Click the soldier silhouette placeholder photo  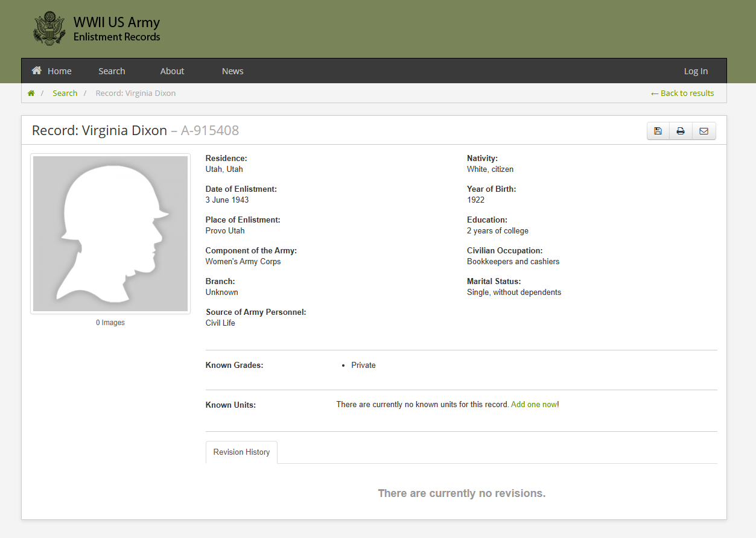click(110, 234)
